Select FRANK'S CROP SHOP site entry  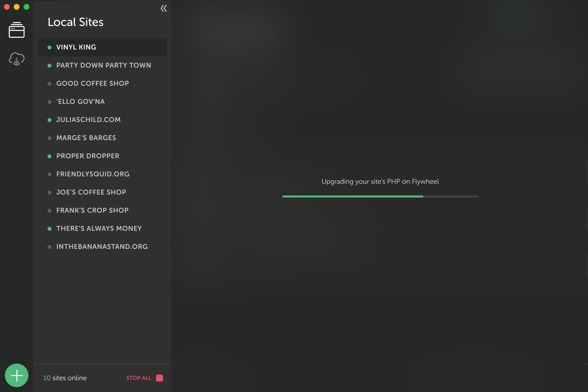[92, 210]
